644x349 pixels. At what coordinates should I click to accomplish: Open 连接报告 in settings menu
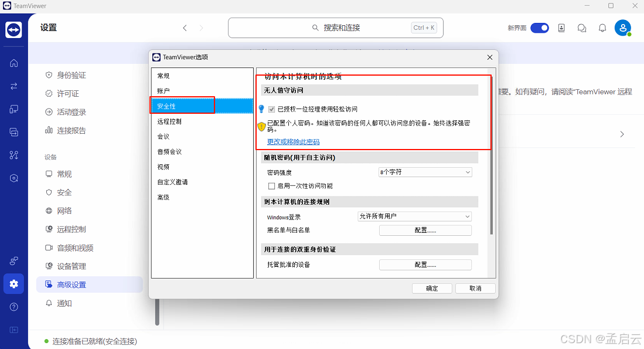[x=90, y=131]
